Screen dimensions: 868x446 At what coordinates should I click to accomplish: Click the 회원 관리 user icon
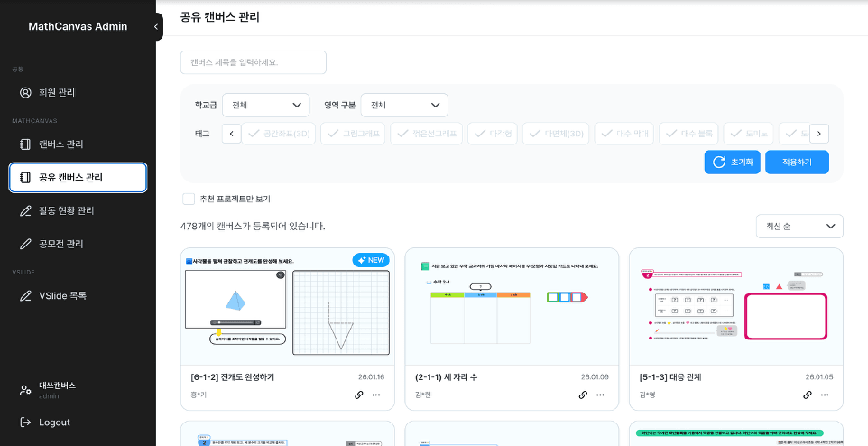point(25,92)
